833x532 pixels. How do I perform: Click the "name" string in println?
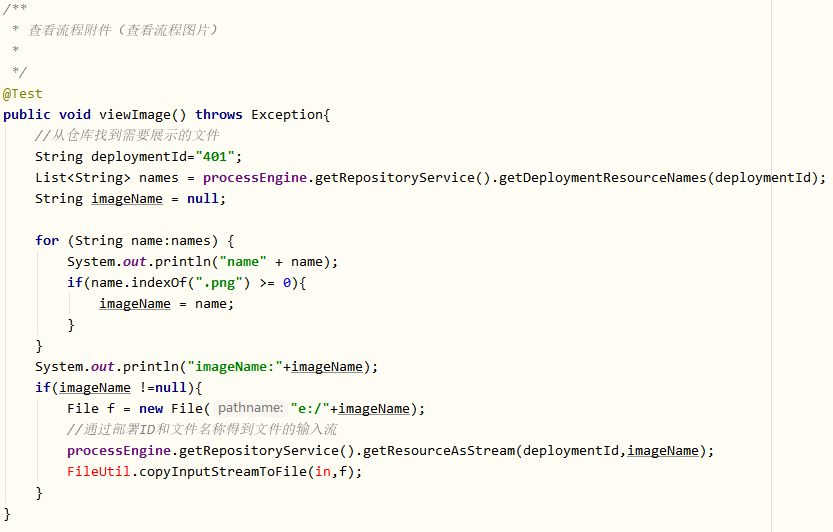tap(243, 262)
